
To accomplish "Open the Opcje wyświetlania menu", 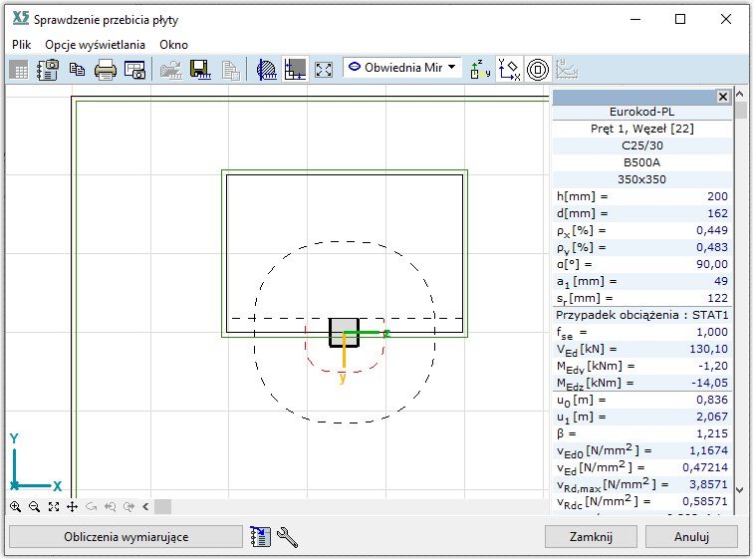I will pyautogui.click(x=95, y=45).
